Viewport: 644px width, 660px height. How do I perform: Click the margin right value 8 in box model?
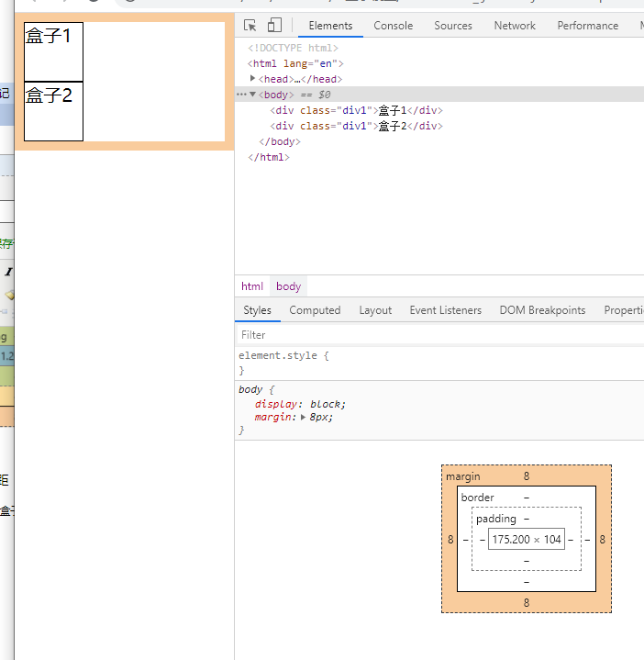click(602, 539)
